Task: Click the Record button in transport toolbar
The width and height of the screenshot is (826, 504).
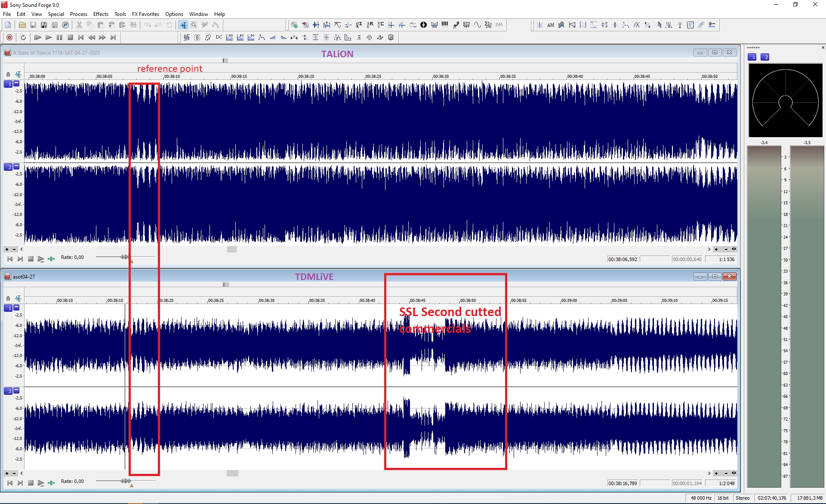Action: [9, 37]
